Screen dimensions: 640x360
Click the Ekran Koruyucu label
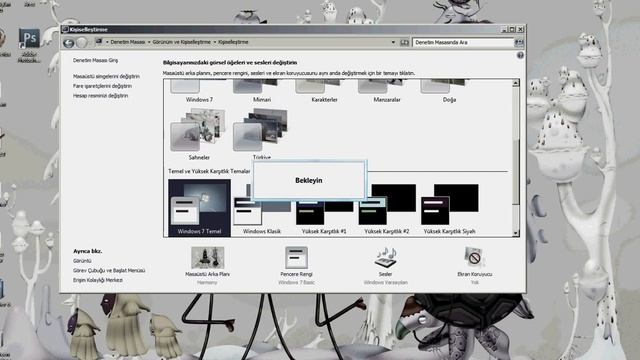point(474,274)
